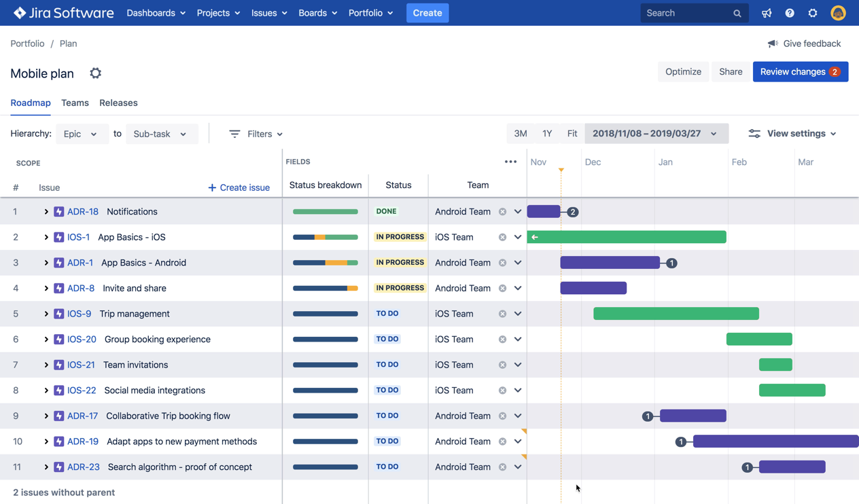Screen dimensions: 859x504
Task: Click the notifications megaphone icon in header
Action: pos(767,13)
